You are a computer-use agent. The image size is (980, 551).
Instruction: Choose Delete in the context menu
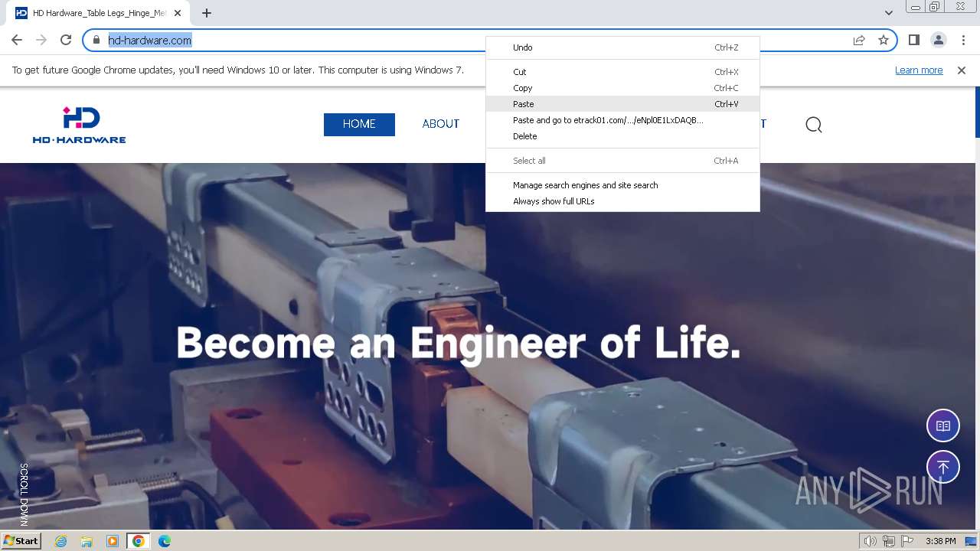click(x=622, y=136)
